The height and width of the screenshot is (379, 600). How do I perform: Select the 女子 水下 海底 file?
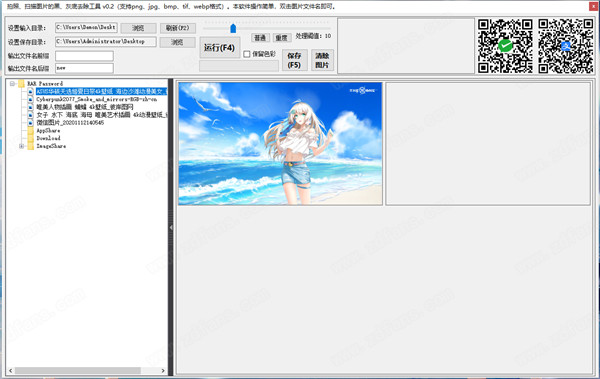coord(101,115)
